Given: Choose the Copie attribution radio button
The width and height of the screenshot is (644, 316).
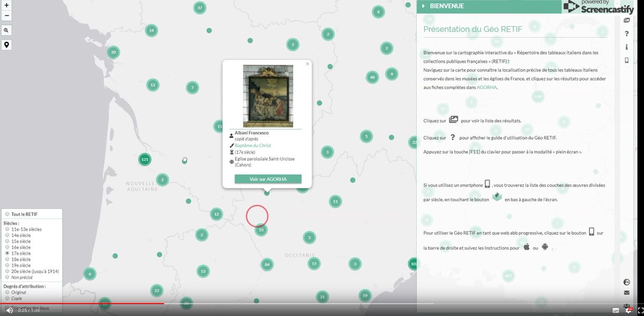Looking at the screenshot, I should (x=8, y=298).
